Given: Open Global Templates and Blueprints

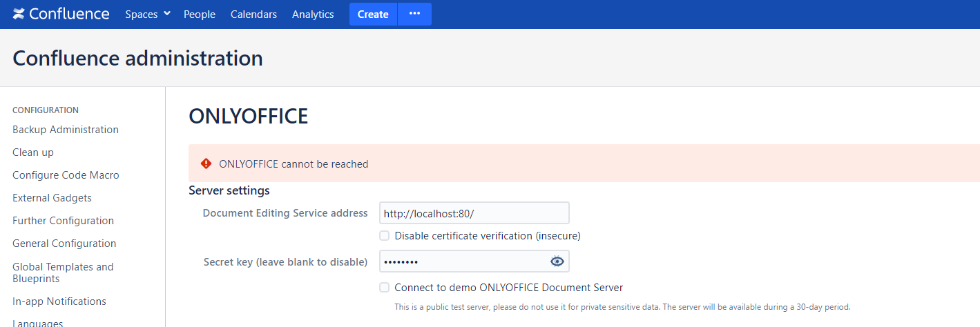Looking at the screenshot, I should [x=63, y=272].
